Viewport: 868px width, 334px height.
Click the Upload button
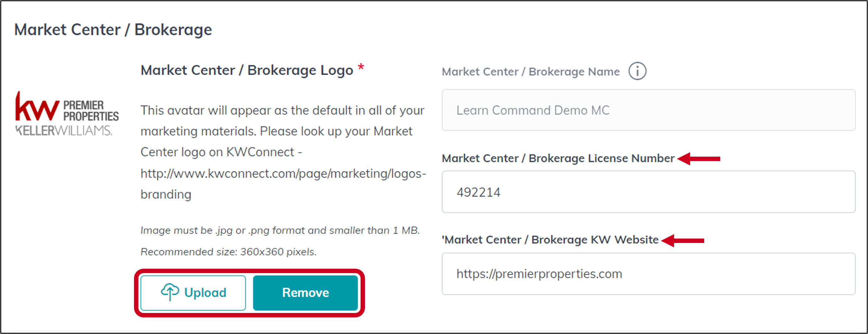[x=193, y=293]
